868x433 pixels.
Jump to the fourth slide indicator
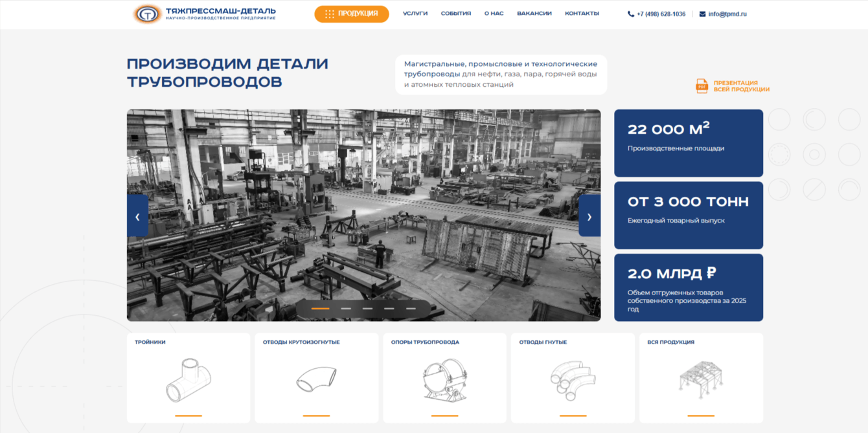tap(389, 309)
